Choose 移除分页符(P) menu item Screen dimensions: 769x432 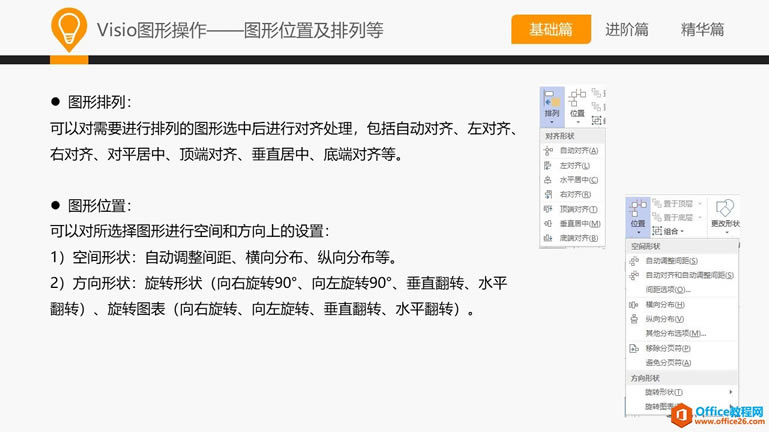point(682,348)
